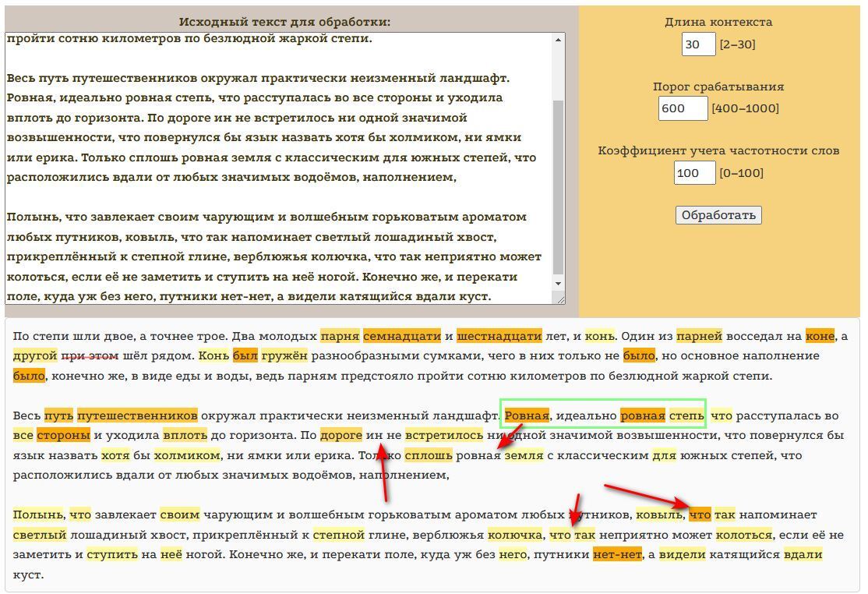
Task: Click the Обработать button
Action: (718, 215)
